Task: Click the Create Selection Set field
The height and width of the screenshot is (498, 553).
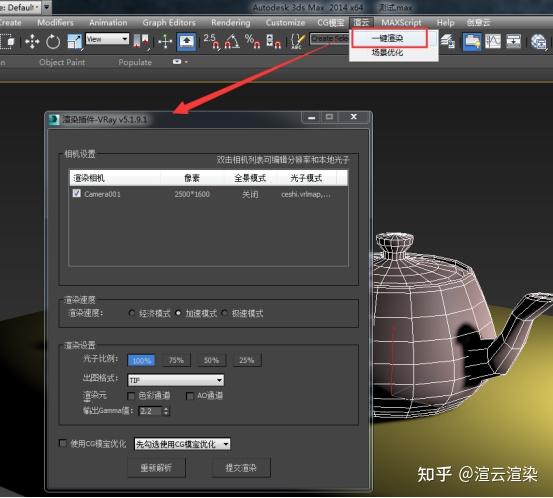Action: 329,38
